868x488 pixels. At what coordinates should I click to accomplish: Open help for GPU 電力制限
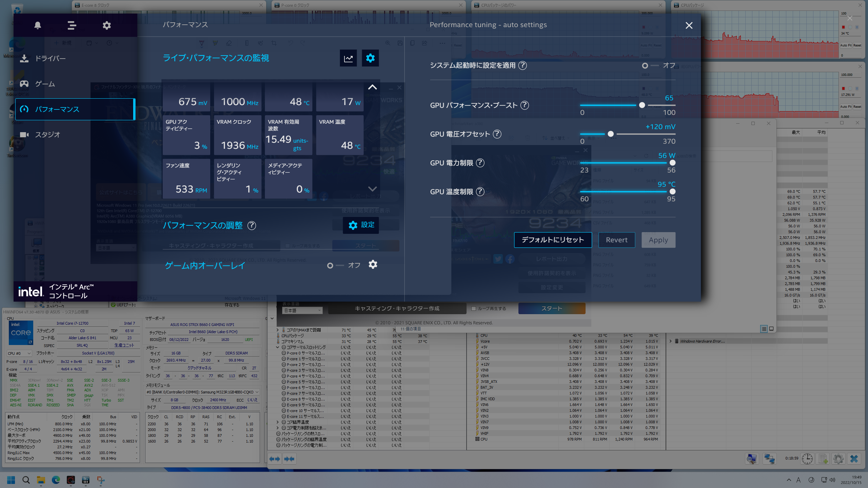tap(480, 163)
